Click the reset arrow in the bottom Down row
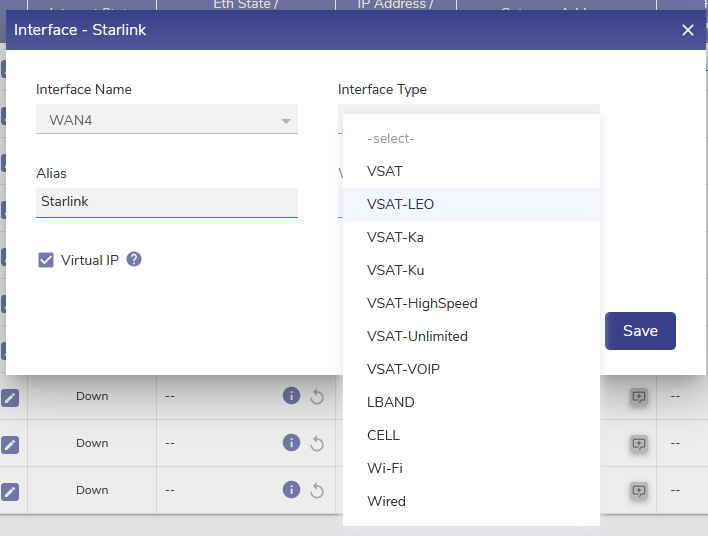708x536 pixels. (x=317, y=490)
